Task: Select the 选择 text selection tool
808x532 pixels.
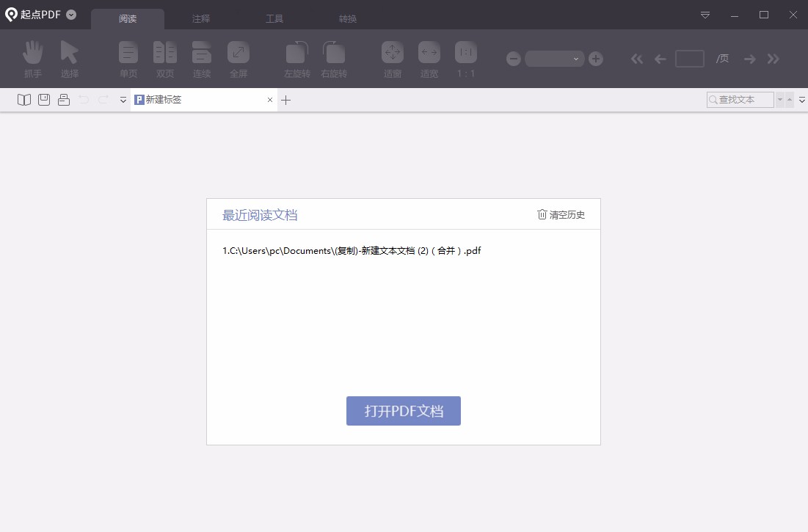Action: 70,59
